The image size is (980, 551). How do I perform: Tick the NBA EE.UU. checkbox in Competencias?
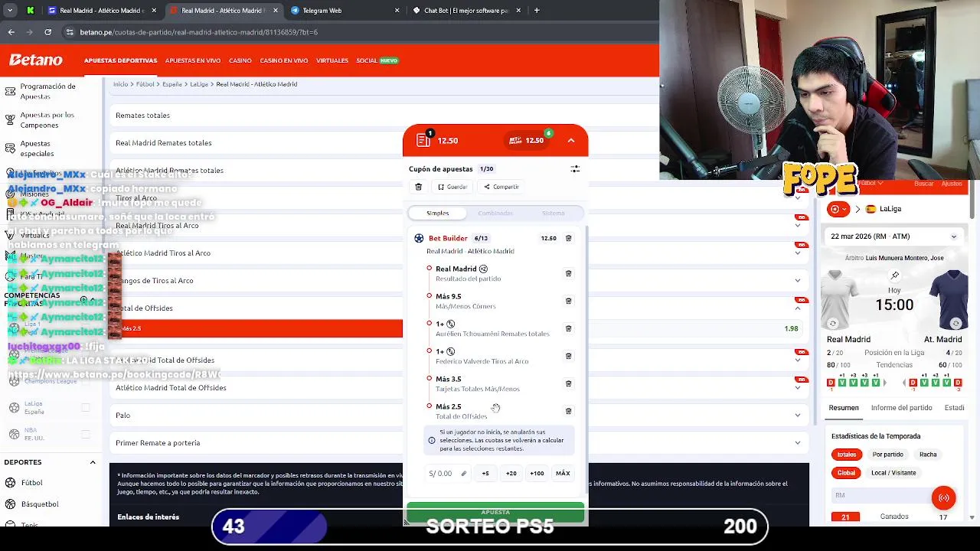pyautogui.click(x=86, y=435)
